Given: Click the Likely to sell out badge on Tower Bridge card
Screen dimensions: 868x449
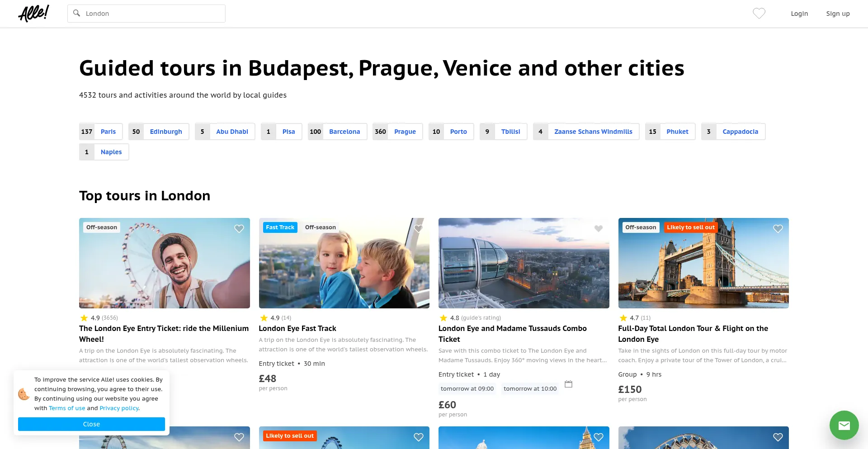Looking at the screenshot, I should (x=691, y=227).
